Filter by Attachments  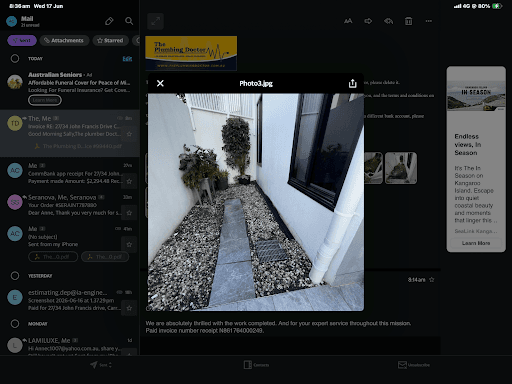[x=64, y=40]
